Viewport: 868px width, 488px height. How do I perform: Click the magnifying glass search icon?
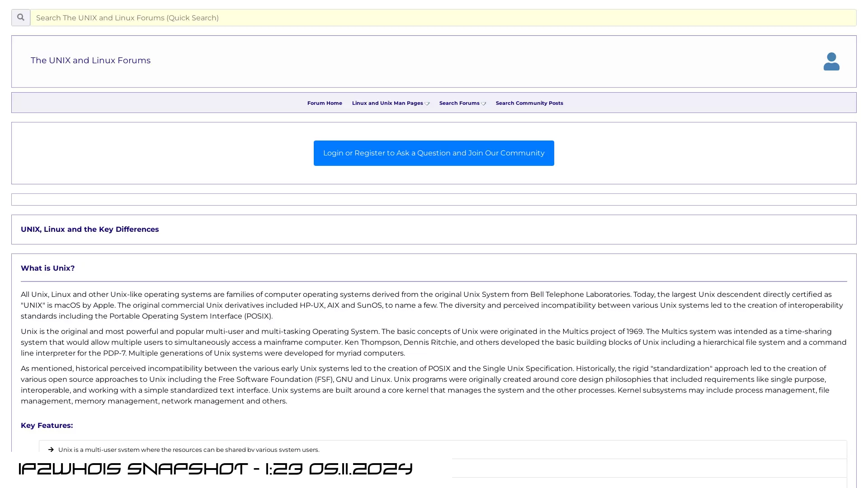pos(21,18)
